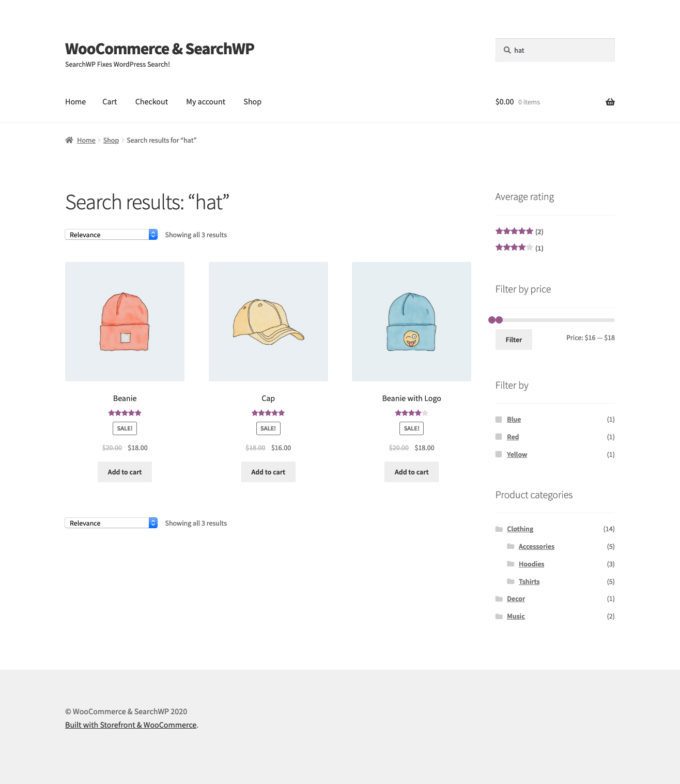
Task: Click the Decor category folder icon
Action: coord(499,598)
